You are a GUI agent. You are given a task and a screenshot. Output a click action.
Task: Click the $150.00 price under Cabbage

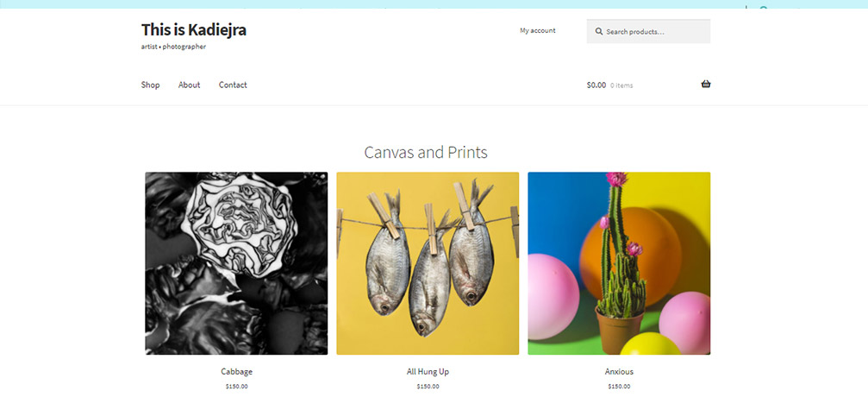[x=236, y=387]
